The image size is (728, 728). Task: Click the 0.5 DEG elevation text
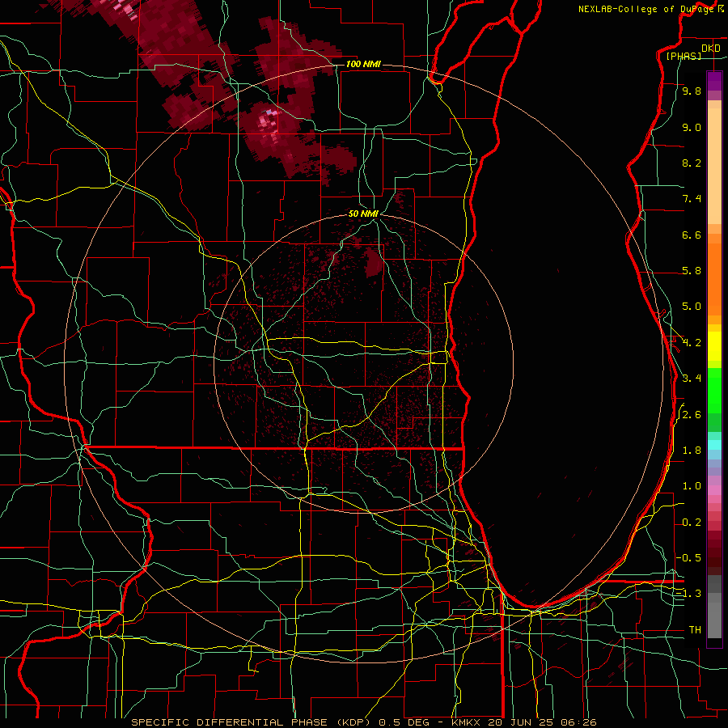coord(404,722)
